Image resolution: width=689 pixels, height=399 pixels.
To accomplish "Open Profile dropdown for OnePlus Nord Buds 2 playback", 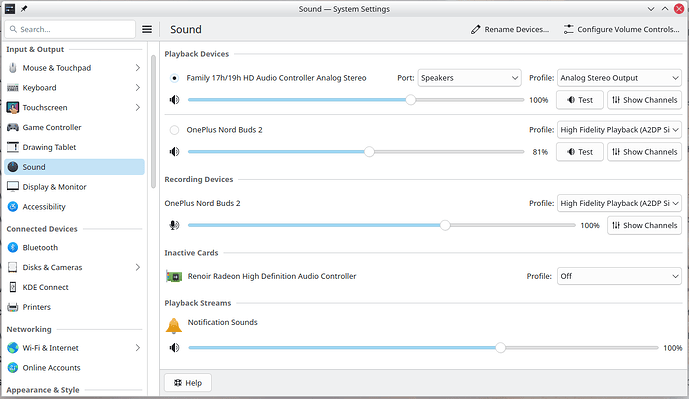I will point(619,130).
